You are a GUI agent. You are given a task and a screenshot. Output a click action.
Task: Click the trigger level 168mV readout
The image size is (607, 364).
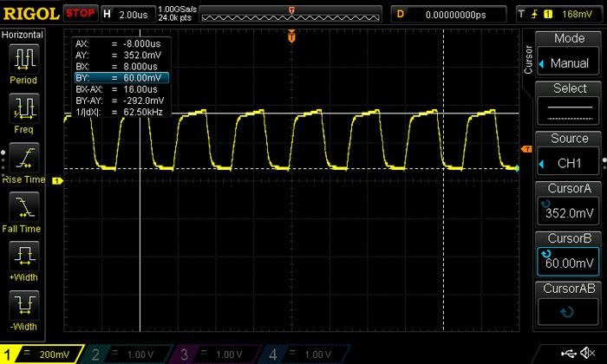coord(577,15)
